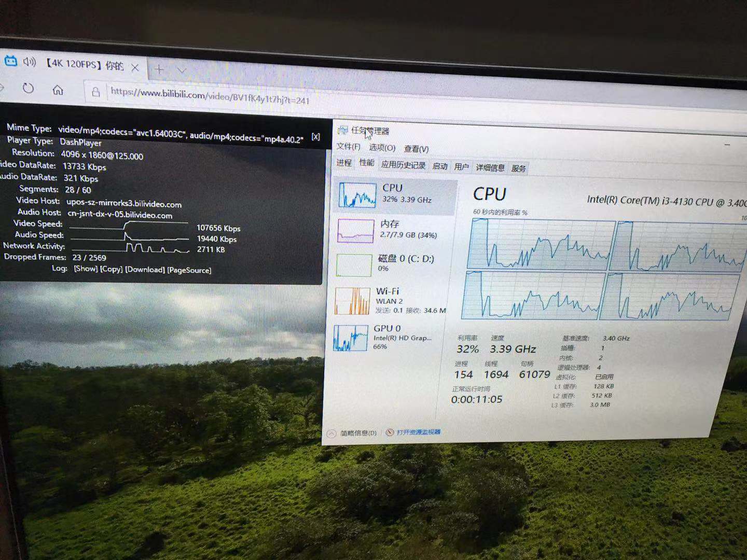The height and width of the screenshot is (560, 747).
Task: Select CPU in the performance sidebar
Action: tap(394, 195)
